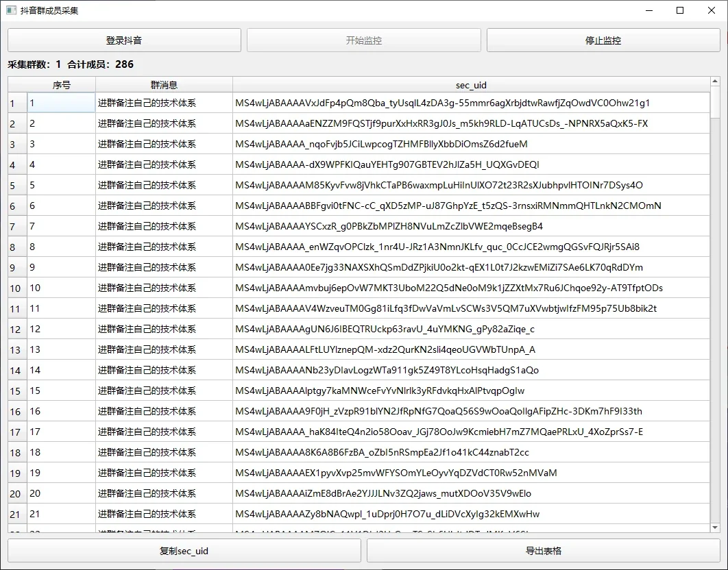728x570 pixels.
Task: Select the 序号 cell containing 10
Action: tap(61, 288)
